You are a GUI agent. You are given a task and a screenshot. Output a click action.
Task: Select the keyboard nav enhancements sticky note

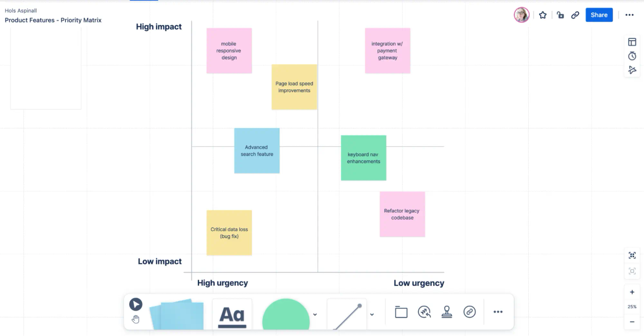(x=363, y=157)
